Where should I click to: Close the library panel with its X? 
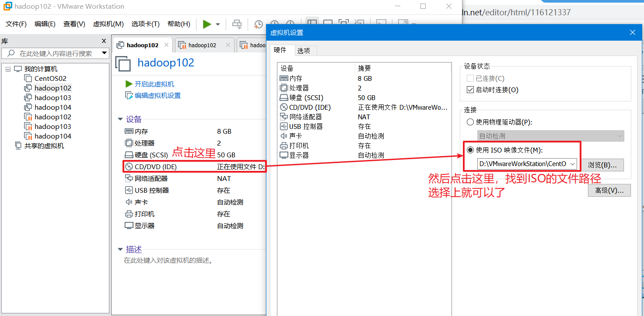[x=104, y=41]
